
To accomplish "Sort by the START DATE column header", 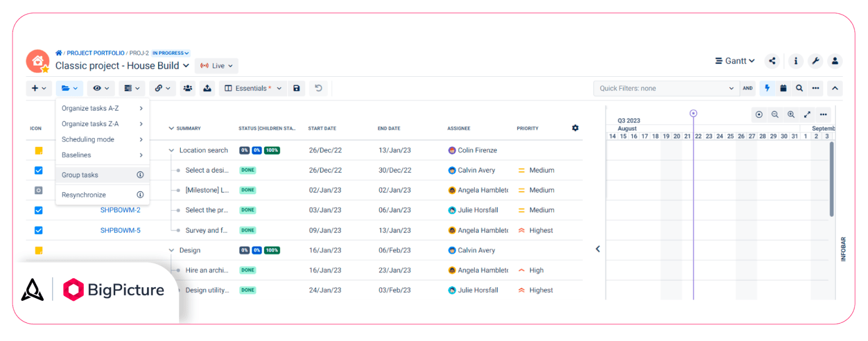I will click(x=322, y=129).
